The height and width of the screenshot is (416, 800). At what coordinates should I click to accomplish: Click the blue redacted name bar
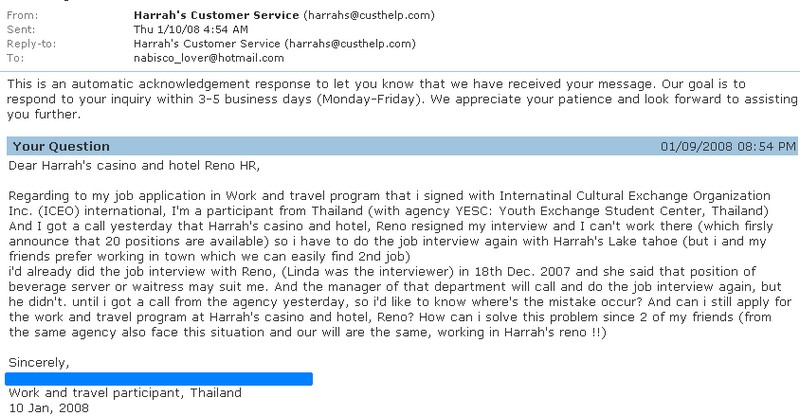159,379
